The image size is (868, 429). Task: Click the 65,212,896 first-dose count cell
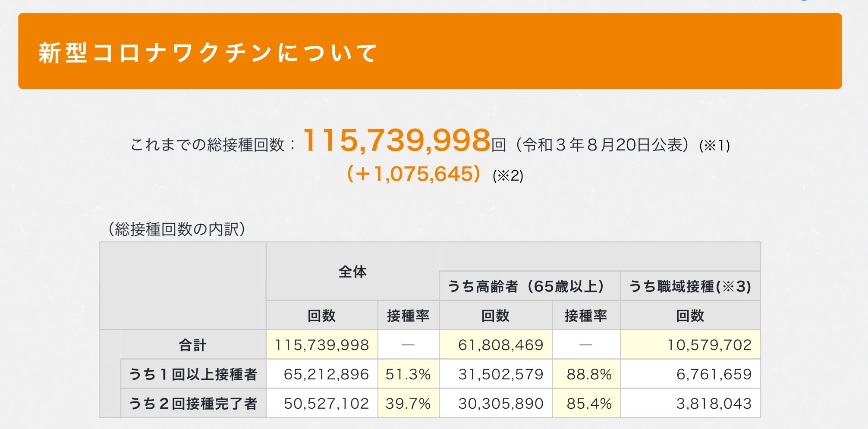tap(326, 374)
